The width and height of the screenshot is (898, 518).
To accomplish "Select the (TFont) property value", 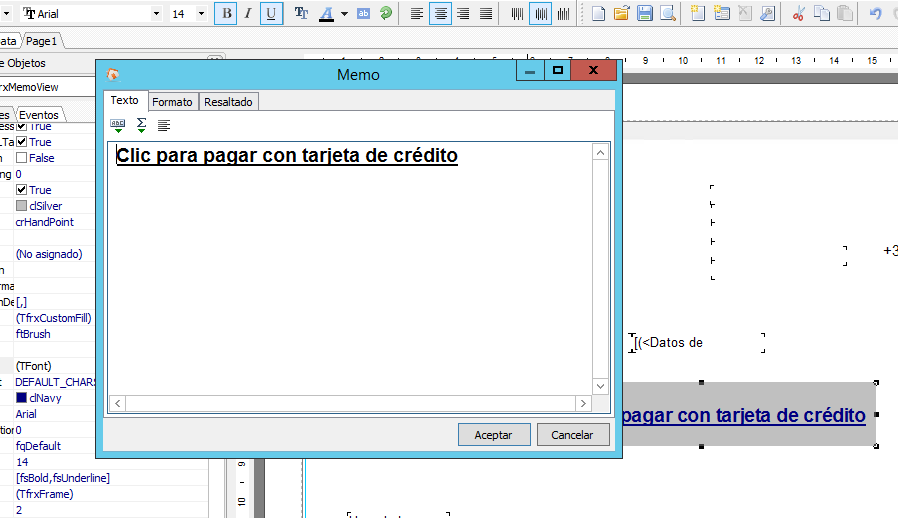I will tap(34, 366).
